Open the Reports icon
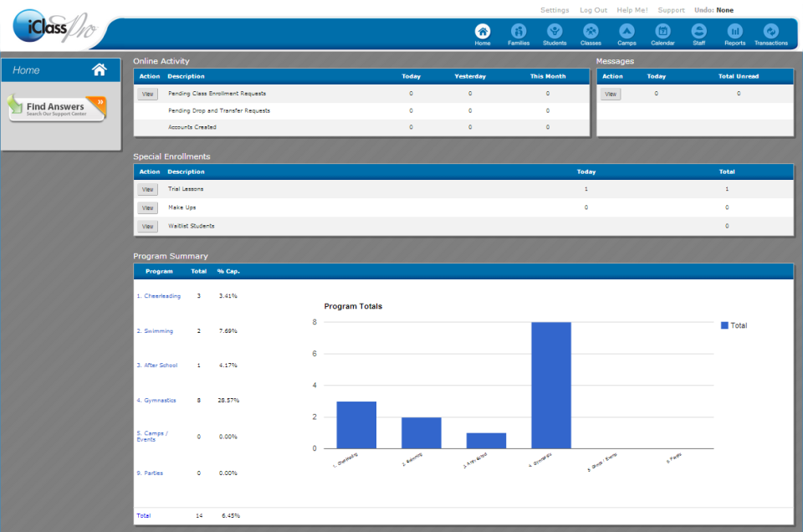Viewport: 803px width, 532px height. tap(734, 31)
